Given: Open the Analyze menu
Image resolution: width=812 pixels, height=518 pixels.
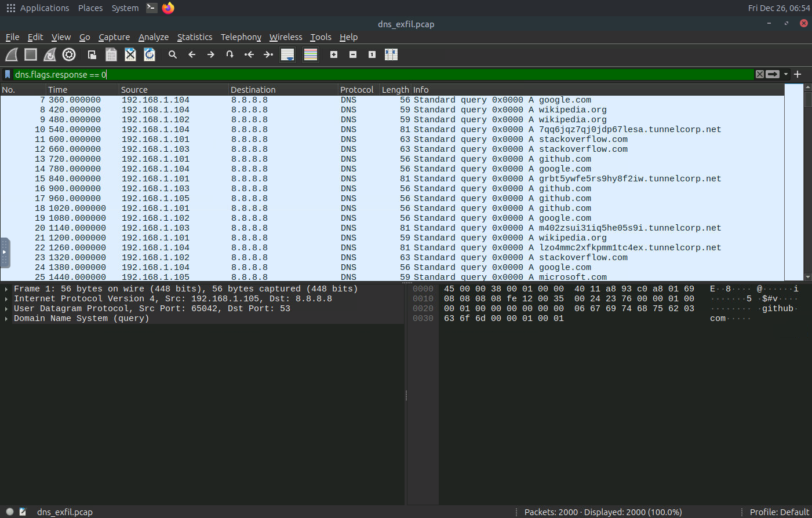Looking at the screenshot, I should point(153,37).
